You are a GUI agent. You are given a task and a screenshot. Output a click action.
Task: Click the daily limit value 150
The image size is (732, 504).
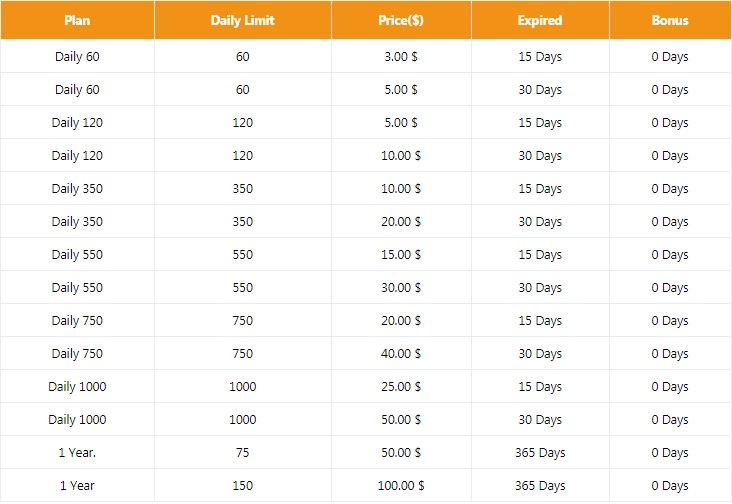pyautogui.click(x=242, y=486)
